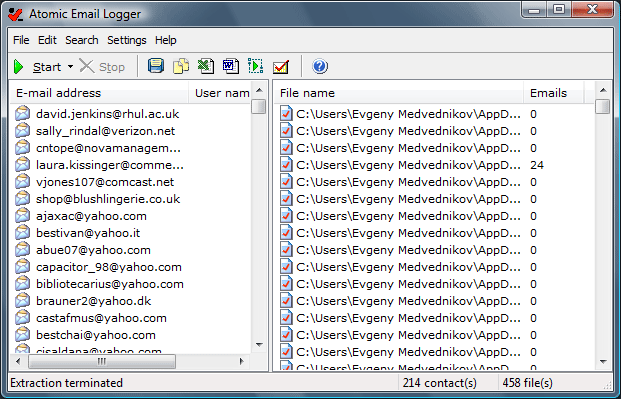Click the Stop button
This screenshot has height=399, width=621.
pyautogui.click(x=103, y=67)
